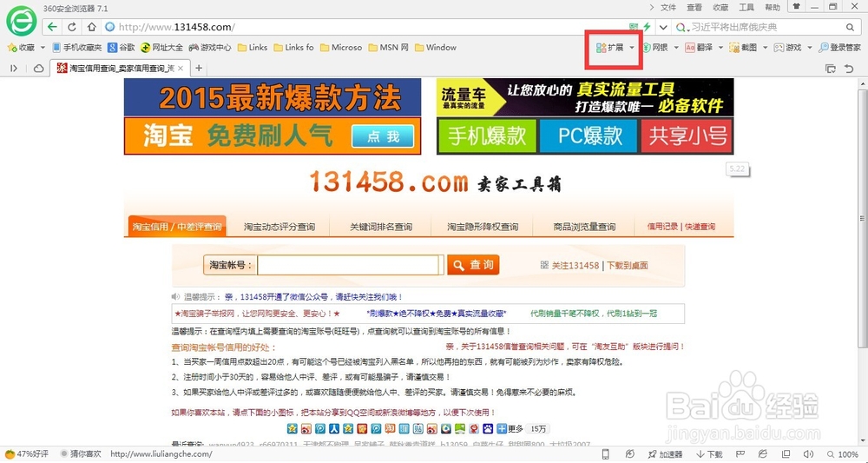Screen dimensions: 868x463
Task: Click the 截图 screenshot button
Action: point(744,48)
